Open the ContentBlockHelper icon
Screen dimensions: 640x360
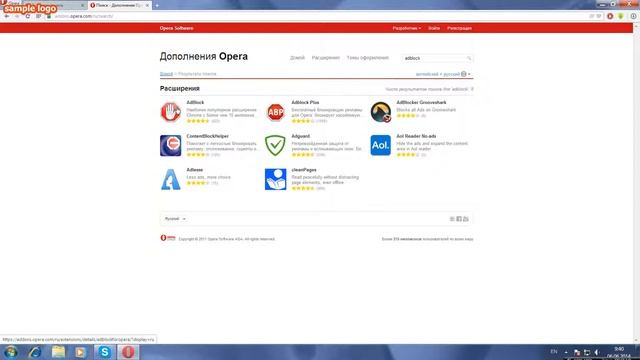[x=170, y=145]
